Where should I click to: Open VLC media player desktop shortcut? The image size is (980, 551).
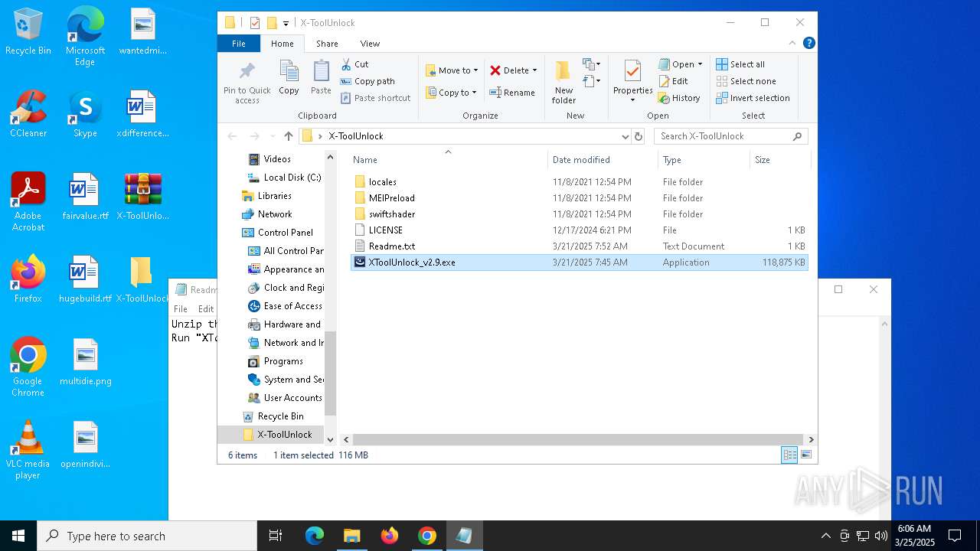[28, 450]
